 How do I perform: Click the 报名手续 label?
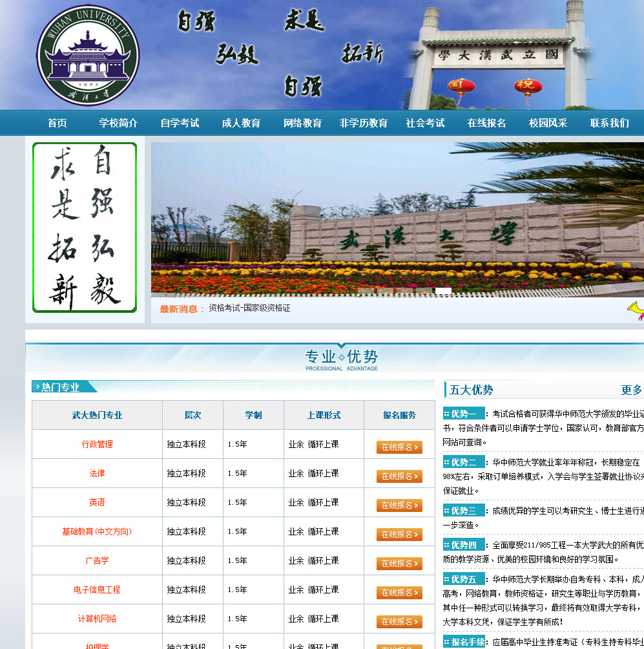464,641
